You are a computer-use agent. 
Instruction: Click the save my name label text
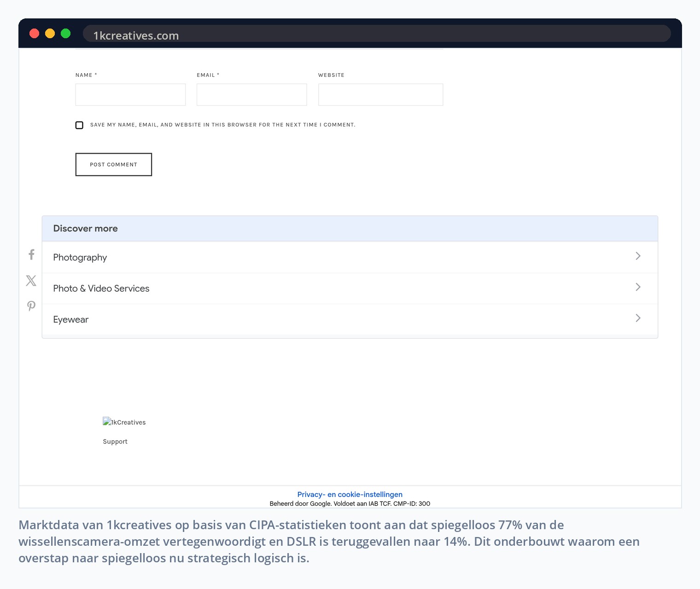pyautogui.click(x=223, y=125)
